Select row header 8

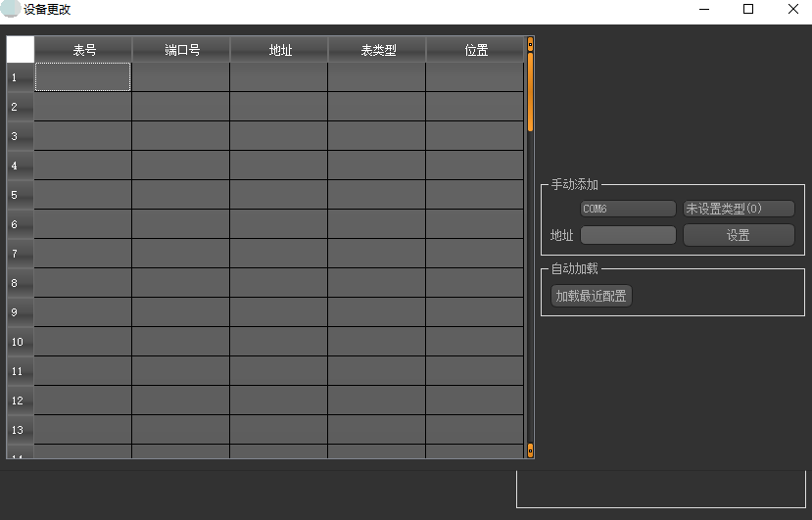21,283
